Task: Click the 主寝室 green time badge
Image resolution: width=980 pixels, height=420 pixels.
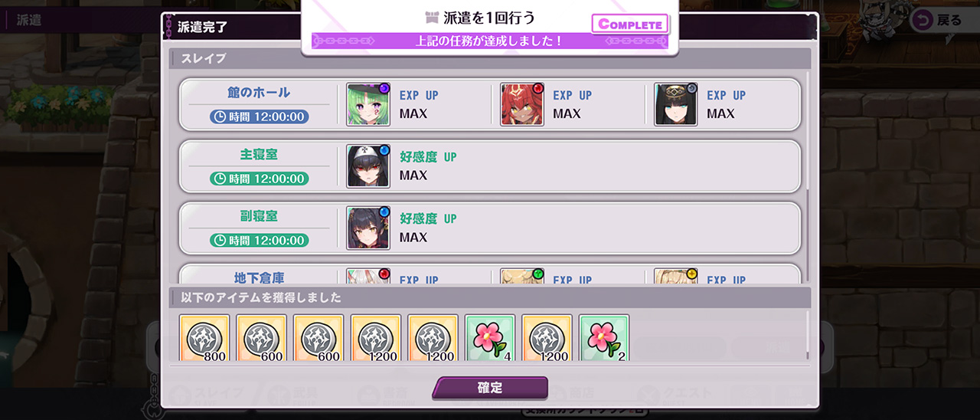Action: coord(259,179)
